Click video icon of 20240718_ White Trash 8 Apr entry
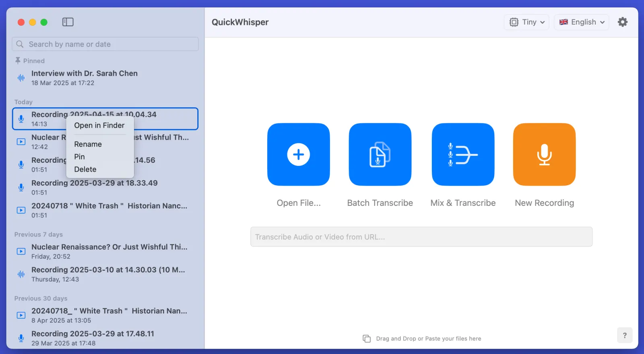Viewport: 644px width, 354px height. (21, 315)
